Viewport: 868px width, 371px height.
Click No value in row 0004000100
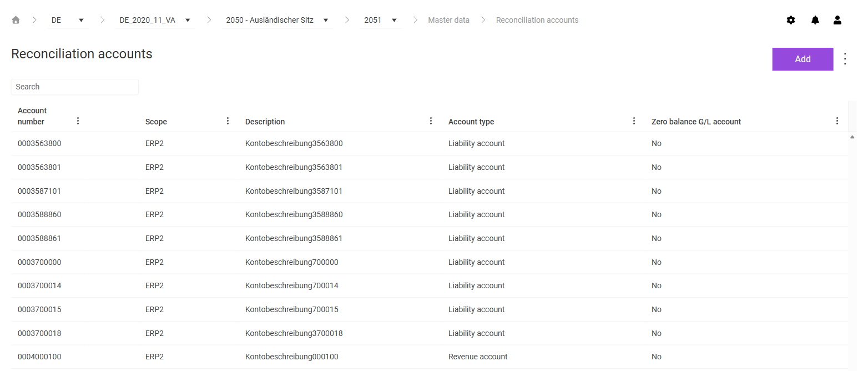point(657,357)
